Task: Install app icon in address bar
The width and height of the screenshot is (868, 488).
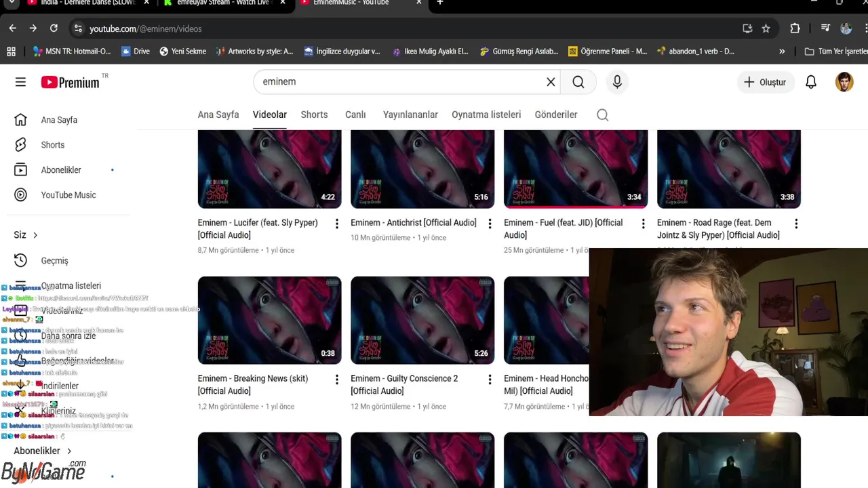Action: (747, 28)
